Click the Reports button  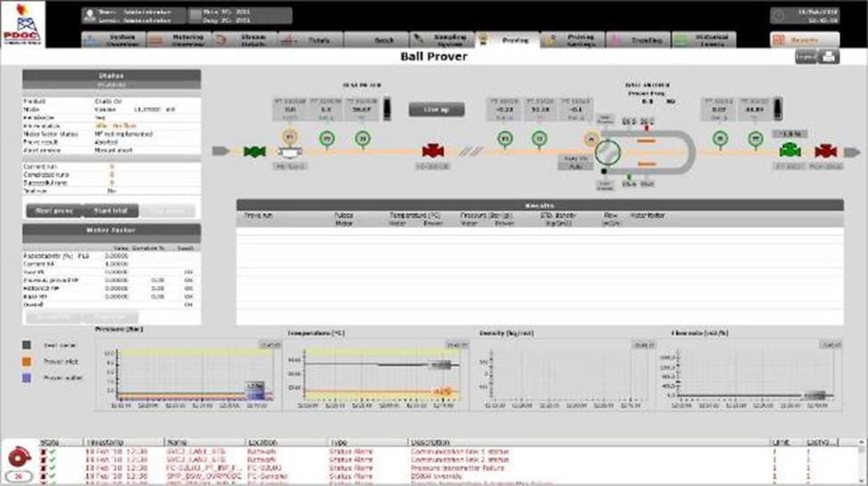pyautogui.click(x=805, y=40)
